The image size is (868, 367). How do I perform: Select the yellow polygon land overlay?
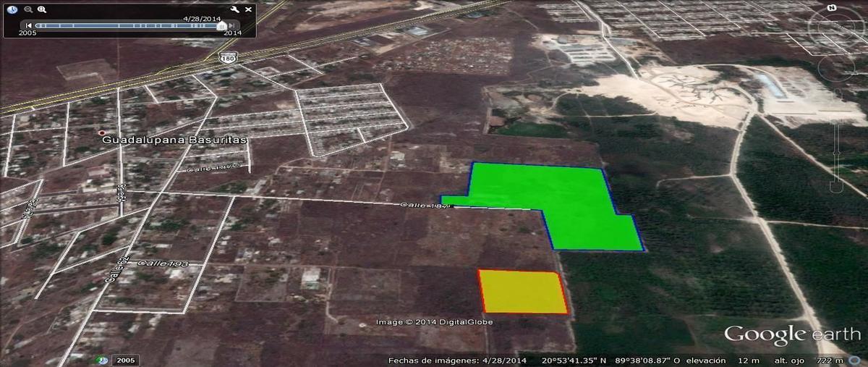[522, 292]
